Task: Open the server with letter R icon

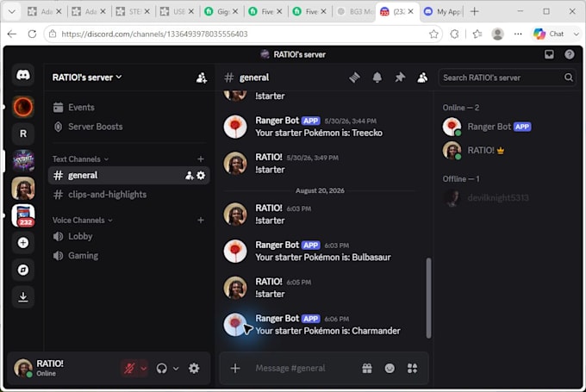Action: [x=23, y=134]
